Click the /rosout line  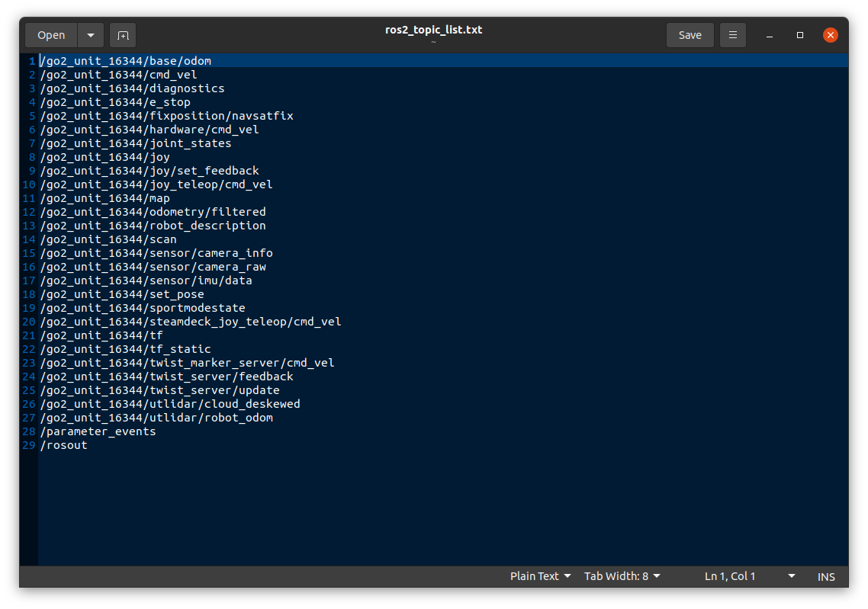(63, 445)
